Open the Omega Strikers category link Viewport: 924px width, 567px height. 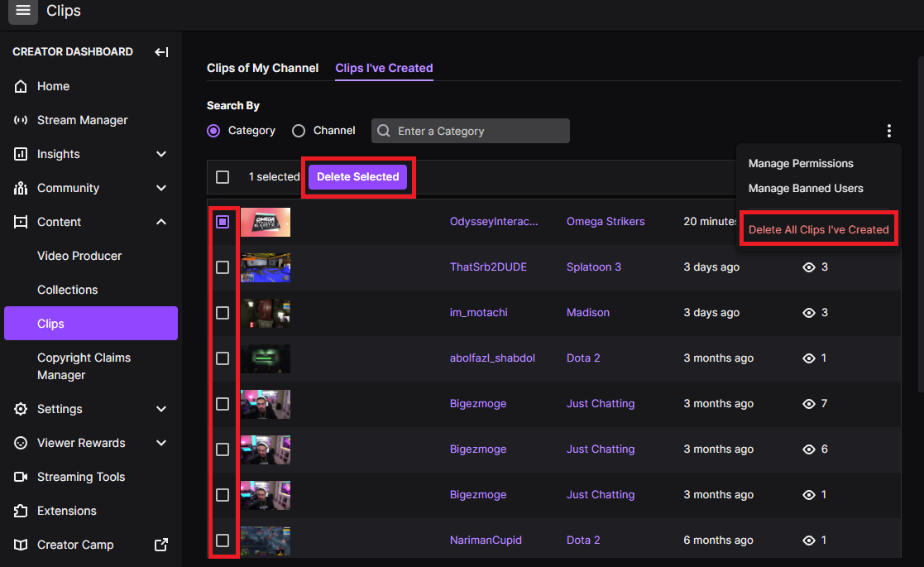(x=606, y=222)
